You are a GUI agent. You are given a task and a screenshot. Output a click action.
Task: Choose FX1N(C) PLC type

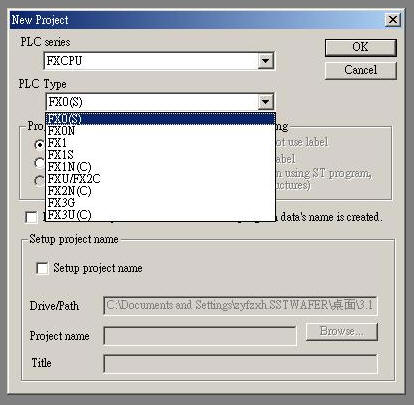point(160,167)
